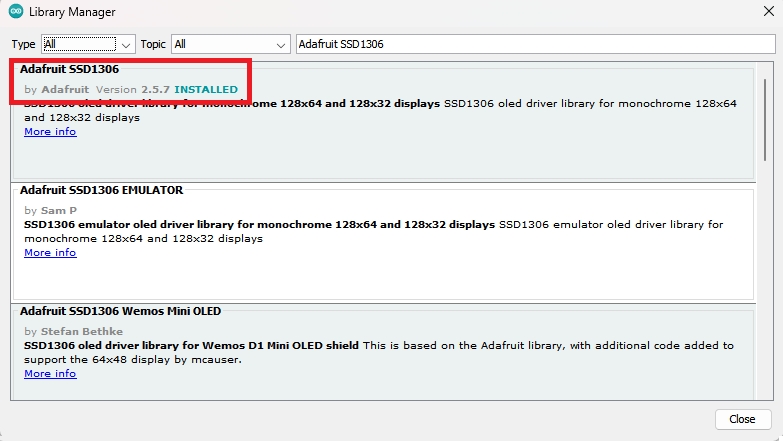Viewport: 783px width, 441px height.
Task: Click the INSTALLED status label
Action: (206, 90)
